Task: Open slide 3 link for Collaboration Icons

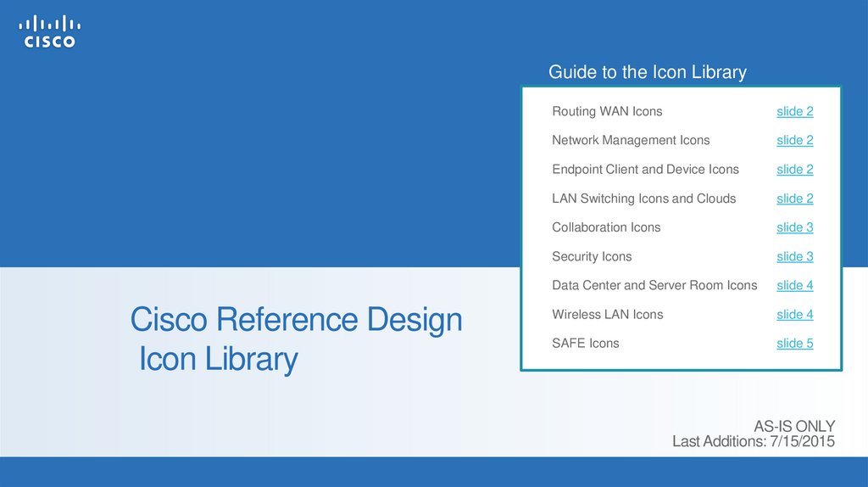Action: point(794,227)
